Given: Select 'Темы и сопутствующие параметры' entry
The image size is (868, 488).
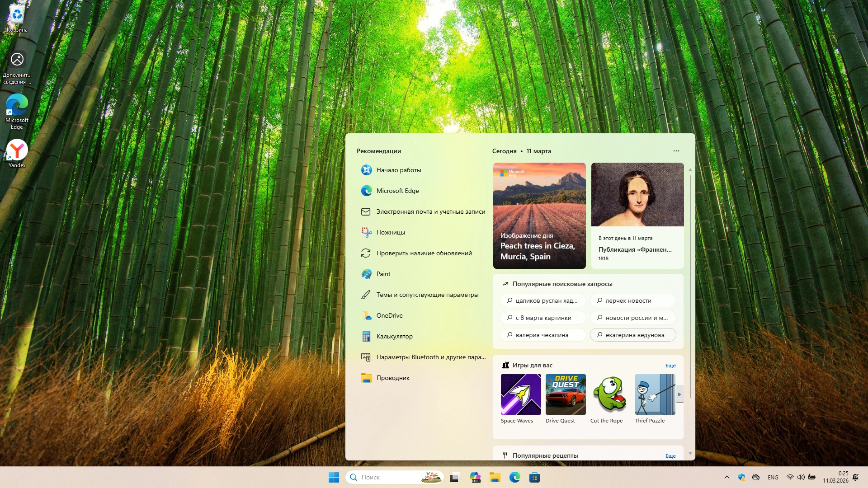Looking at the screenshot, I should pos(427,295).
